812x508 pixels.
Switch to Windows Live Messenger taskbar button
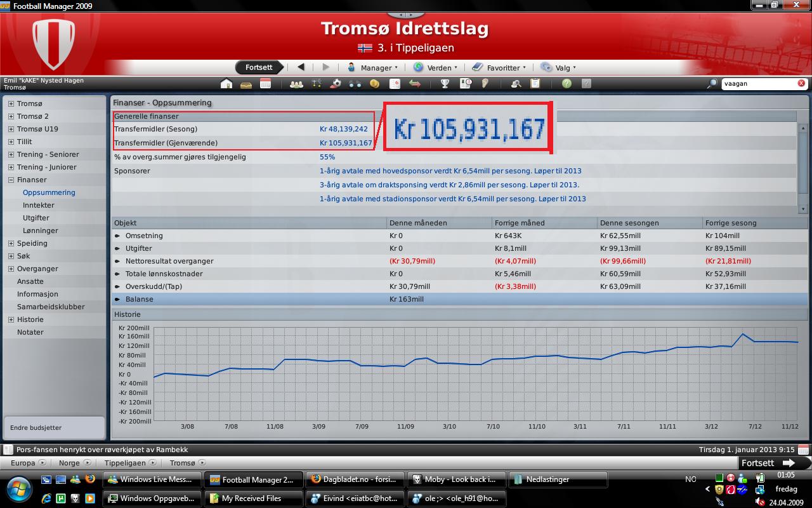(152, 479)
